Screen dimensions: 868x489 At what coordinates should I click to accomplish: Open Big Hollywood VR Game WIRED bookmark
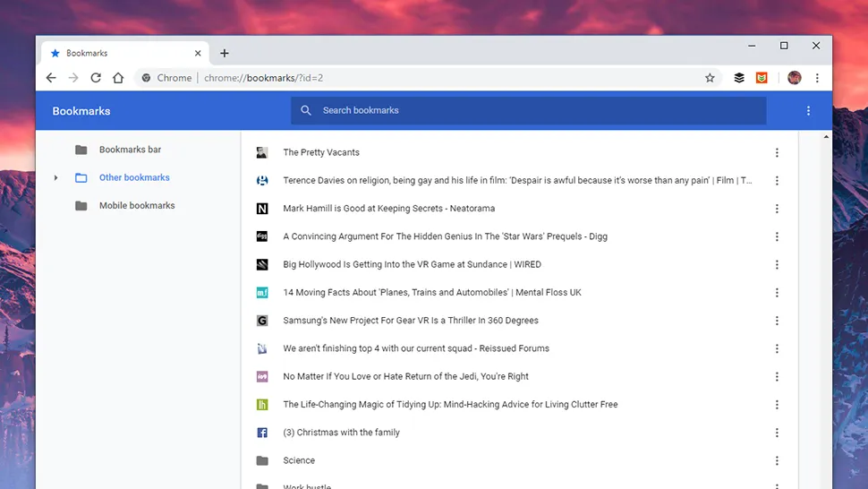412,265
